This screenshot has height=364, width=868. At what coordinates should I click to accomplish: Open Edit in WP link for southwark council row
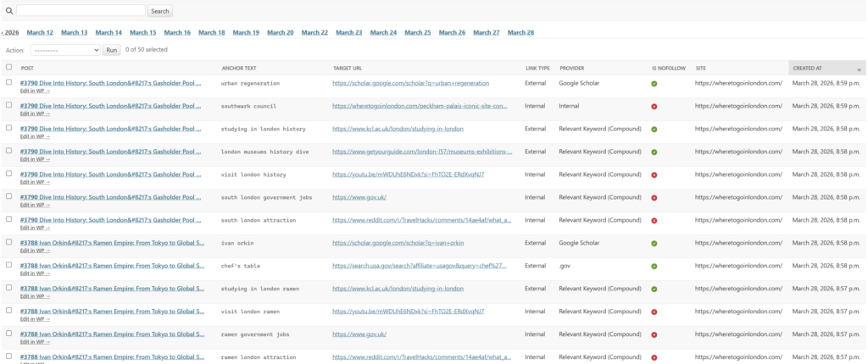point(35,113)
